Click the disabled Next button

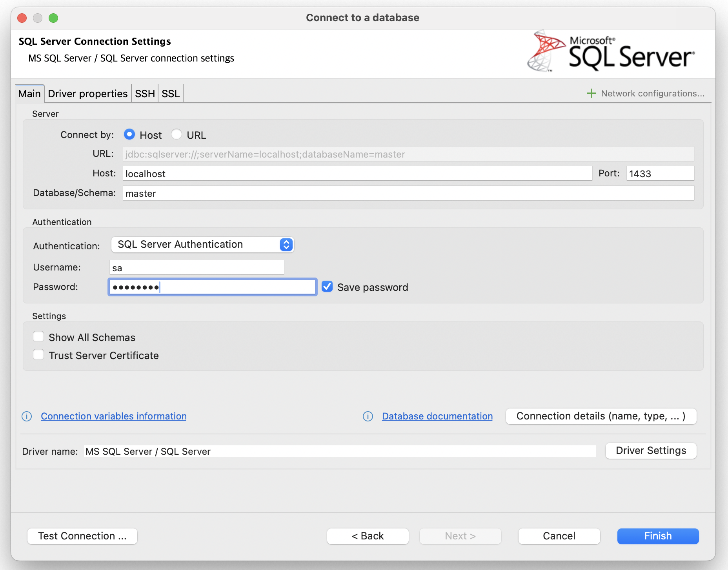point(460,536)
